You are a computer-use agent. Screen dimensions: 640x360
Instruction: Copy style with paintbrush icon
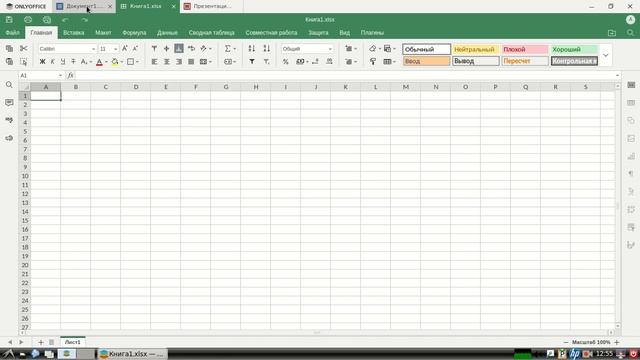[x=373, y=62]
